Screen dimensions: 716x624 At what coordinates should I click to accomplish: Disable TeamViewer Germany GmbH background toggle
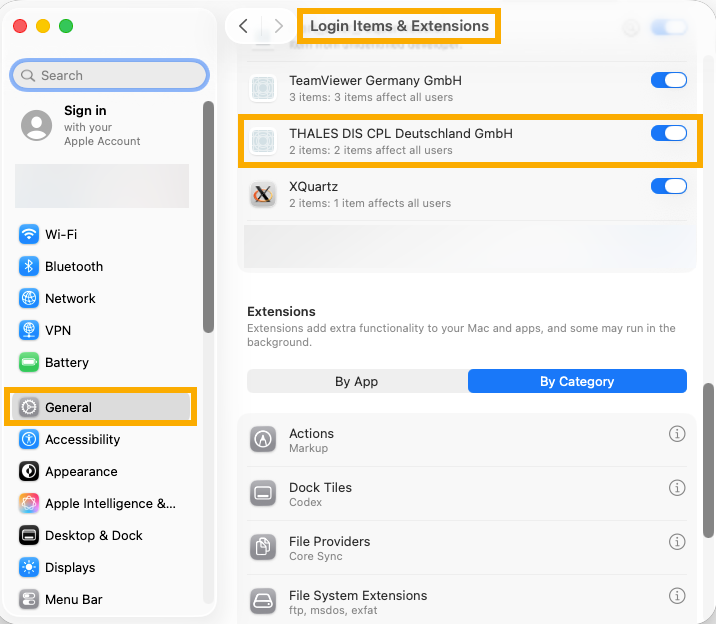pos(669,80)
